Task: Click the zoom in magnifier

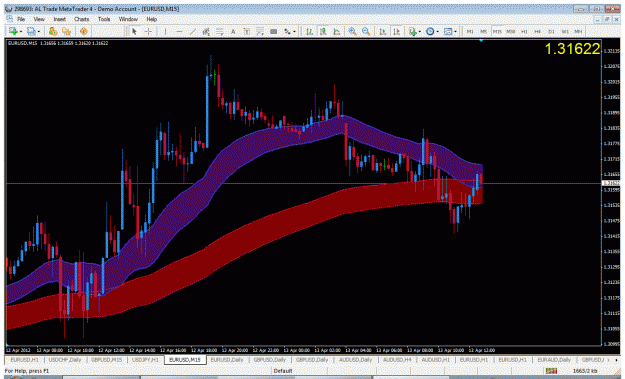Action: point(352,31)
